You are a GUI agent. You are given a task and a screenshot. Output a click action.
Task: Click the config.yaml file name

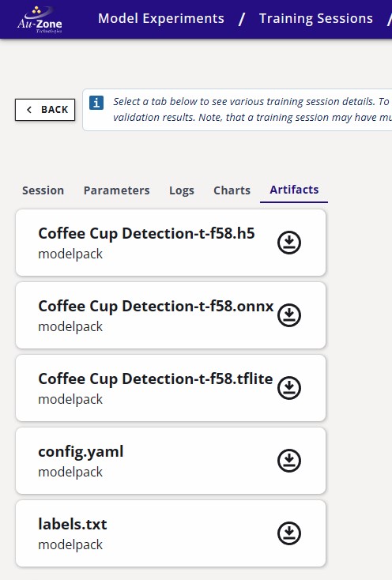[x=81, y=452]
